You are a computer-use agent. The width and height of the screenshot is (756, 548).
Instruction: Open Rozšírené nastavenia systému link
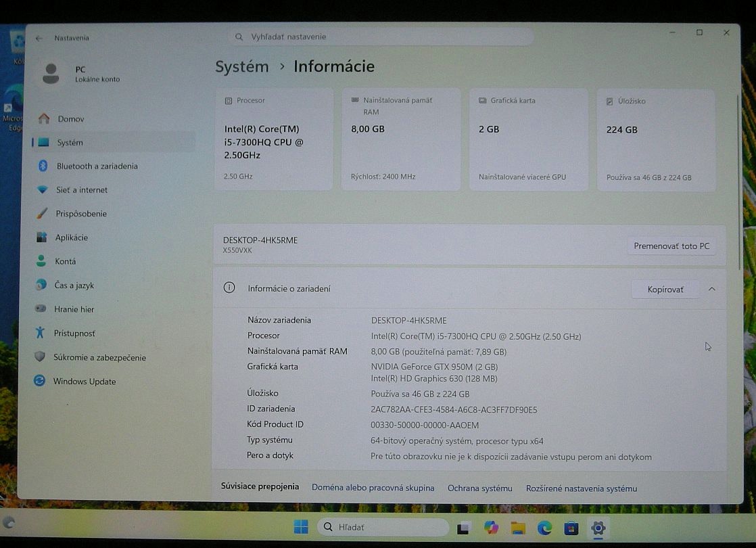pyautogui.click(x=582, y=488)
